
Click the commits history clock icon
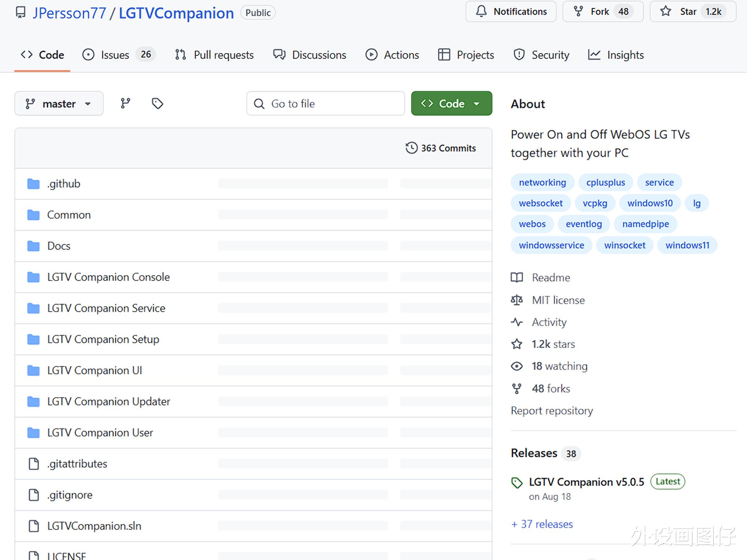pos(411,148)
